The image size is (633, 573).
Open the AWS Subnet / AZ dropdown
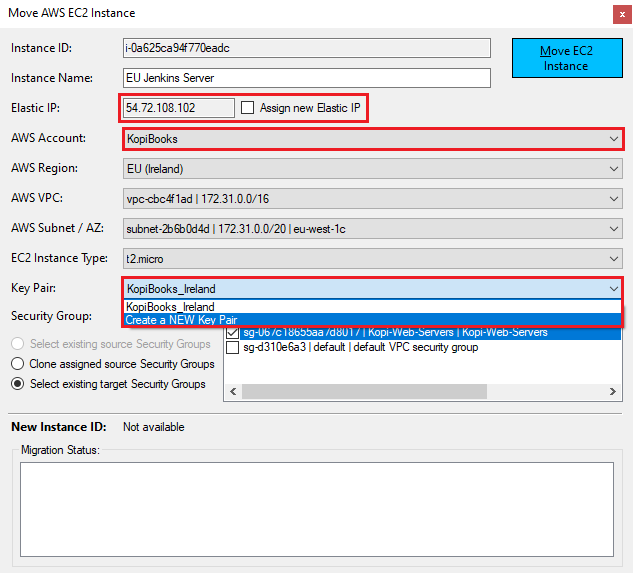(373, 229)
